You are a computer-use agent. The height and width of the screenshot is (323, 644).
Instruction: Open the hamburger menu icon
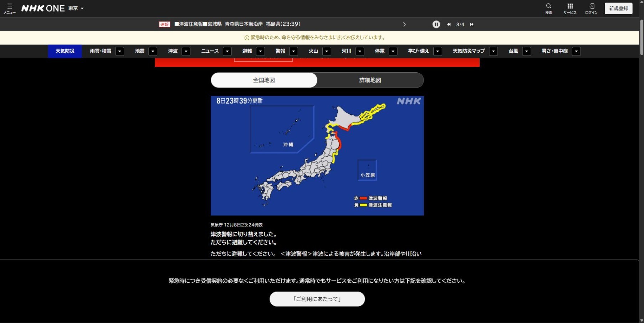[10, 8]
